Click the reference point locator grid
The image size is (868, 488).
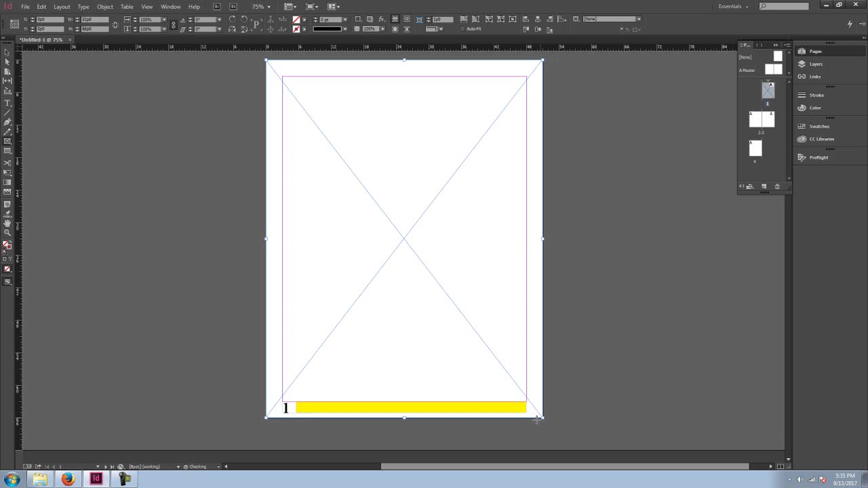pos(14,24)
